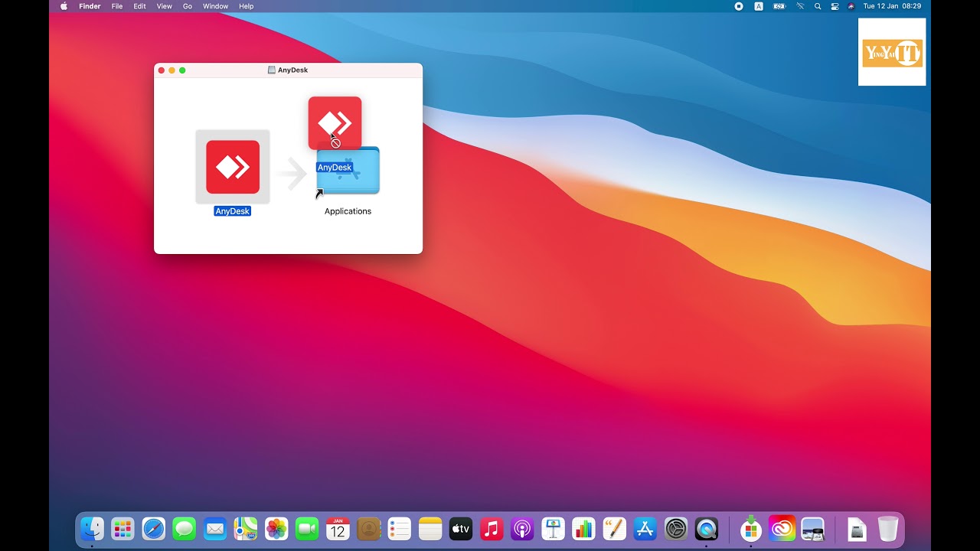Open Mail from the Dock
Image resolution: width=980 pixels, height=551 pixels.
coord(215,529)
